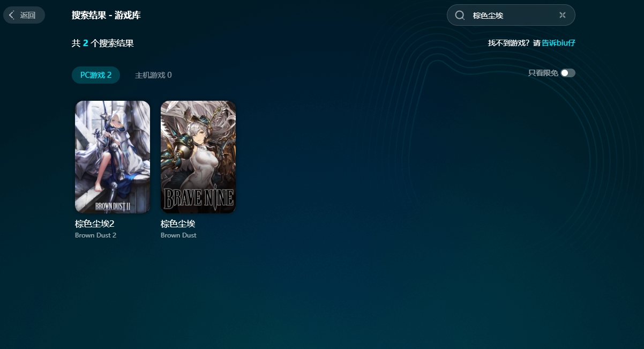Click the 棕色尘埃2 game title
The image size is (644, 349).
pos(95,224)
